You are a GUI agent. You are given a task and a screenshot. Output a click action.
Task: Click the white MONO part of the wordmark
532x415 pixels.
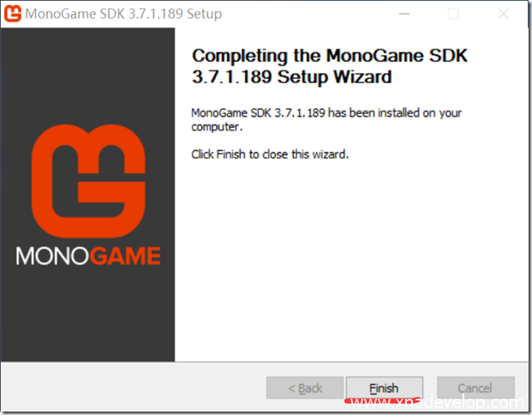(52, 256)
